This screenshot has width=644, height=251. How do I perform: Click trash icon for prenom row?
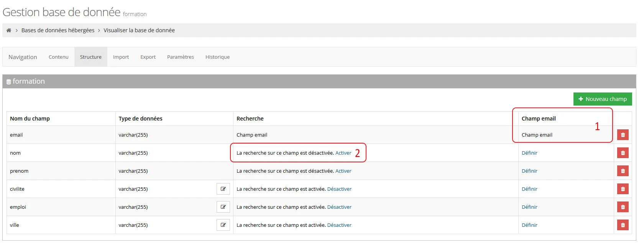(623, 171)
